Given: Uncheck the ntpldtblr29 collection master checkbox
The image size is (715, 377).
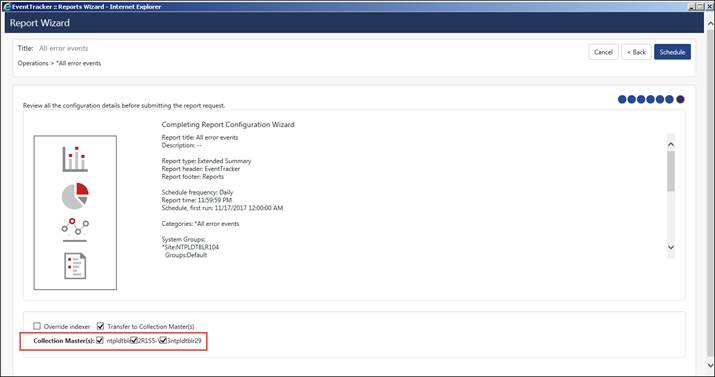Looking at the screenshot, I should click(x=163, y=340).
